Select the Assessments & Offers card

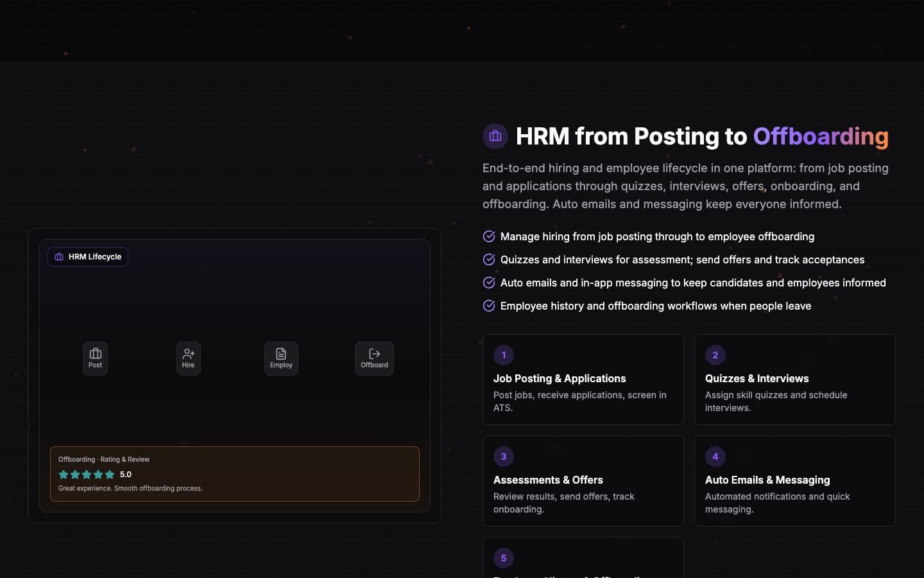(583, 481)
